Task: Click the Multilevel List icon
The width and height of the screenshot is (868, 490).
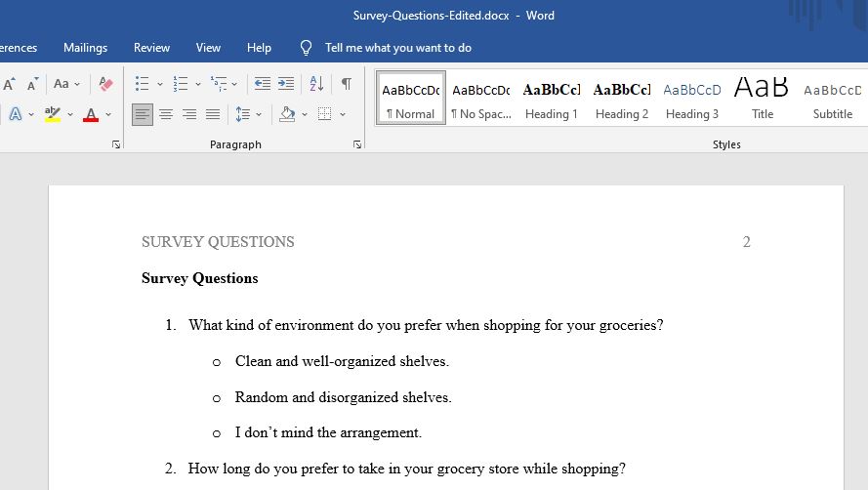Action: [219, 84]
